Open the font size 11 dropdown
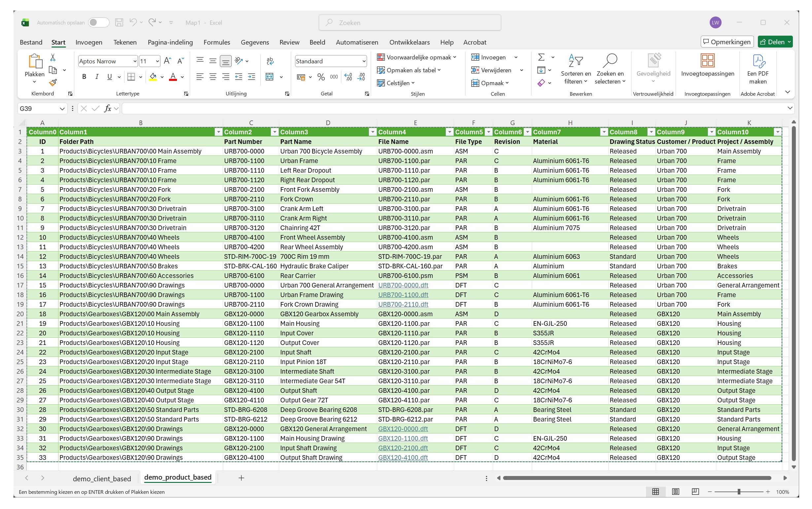The image size is (812, 509). (x=157, y=61)
